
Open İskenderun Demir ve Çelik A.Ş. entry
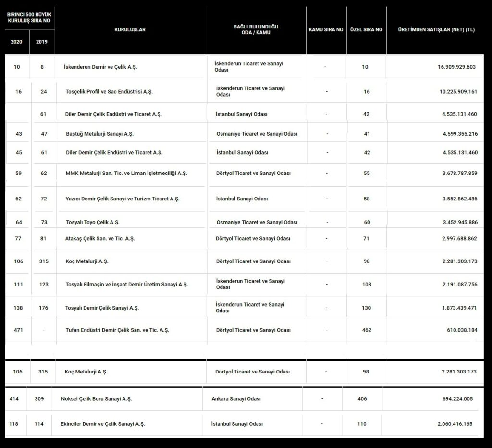[x=103, y=67]
